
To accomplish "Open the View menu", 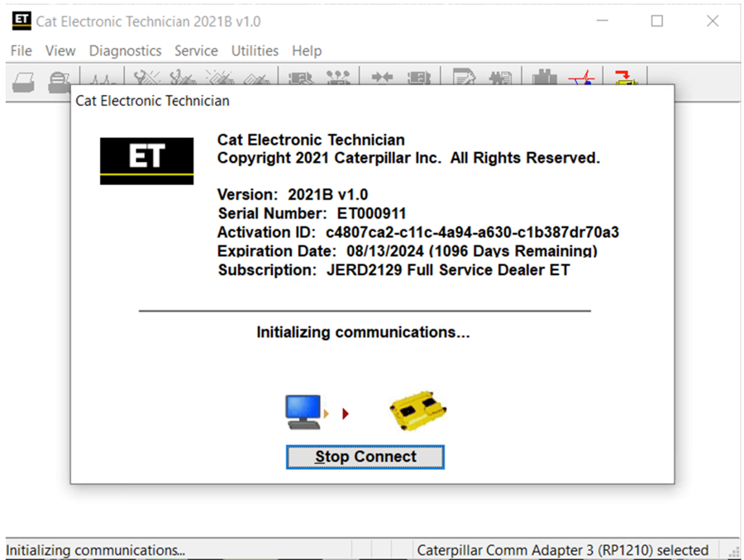I will 60,50.
